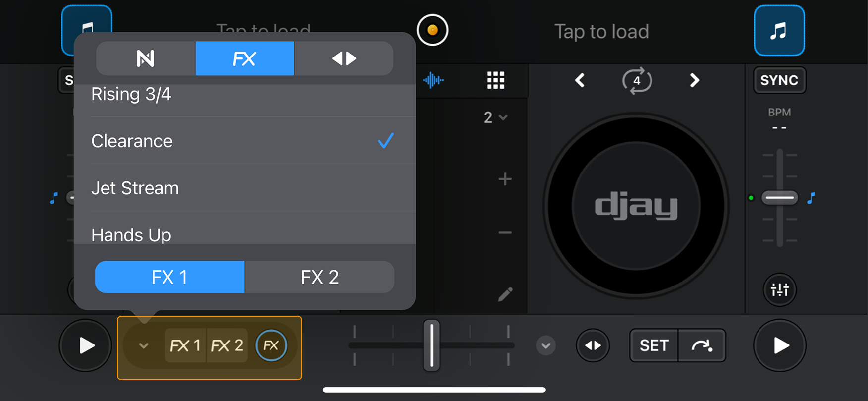868x401 pixels.
Task: Open the deck 2 selector dropdown
Action: [x=495, y=117]
